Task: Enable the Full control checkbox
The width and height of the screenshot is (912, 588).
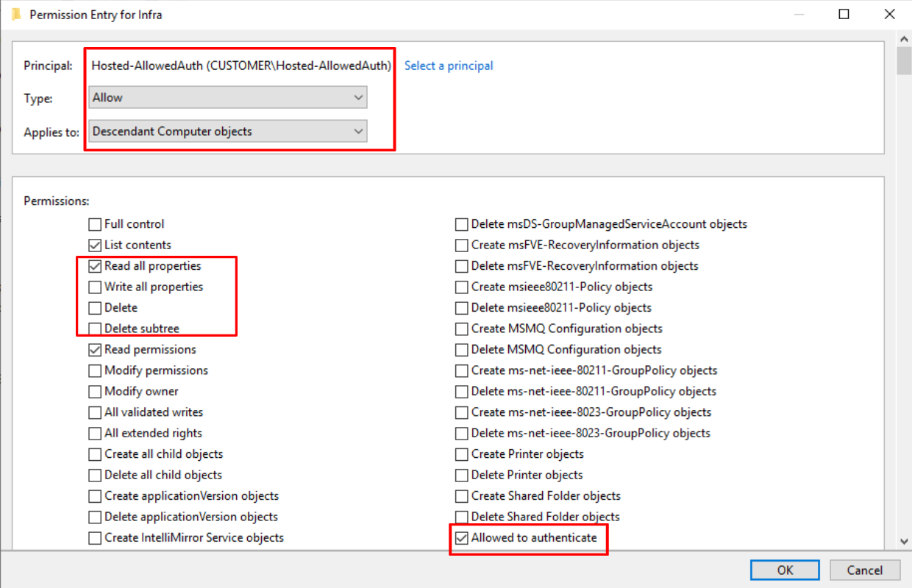Action: point(95,224)
